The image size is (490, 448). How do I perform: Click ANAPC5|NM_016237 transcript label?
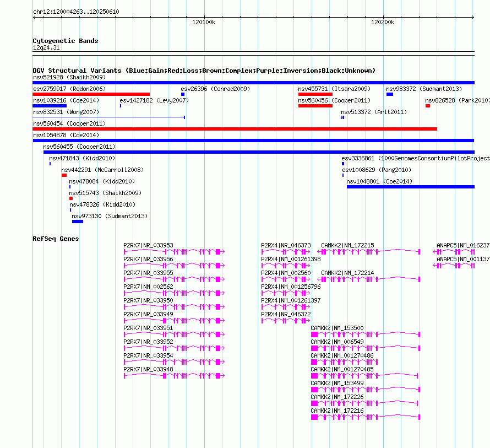[x=463, y=246]
